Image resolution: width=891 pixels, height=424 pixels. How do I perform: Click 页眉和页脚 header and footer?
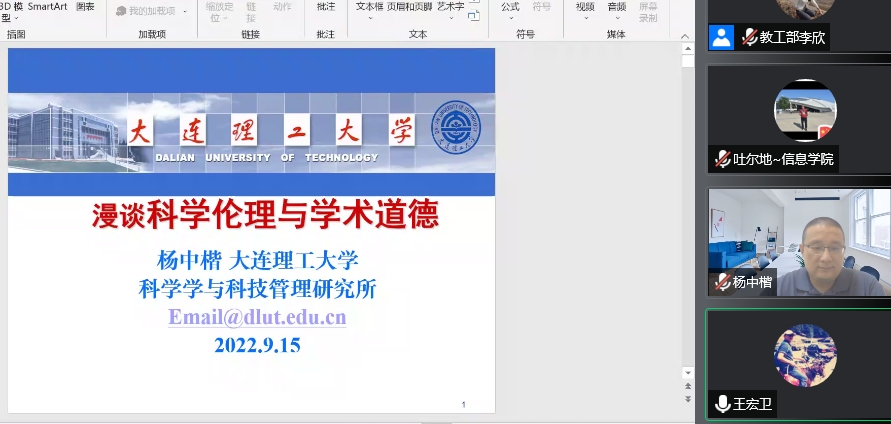pos(411,7)
